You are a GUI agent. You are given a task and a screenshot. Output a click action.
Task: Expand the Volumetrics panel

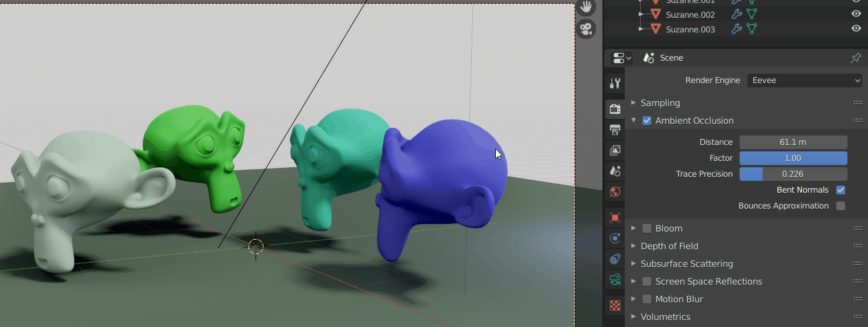click(634, 316)
